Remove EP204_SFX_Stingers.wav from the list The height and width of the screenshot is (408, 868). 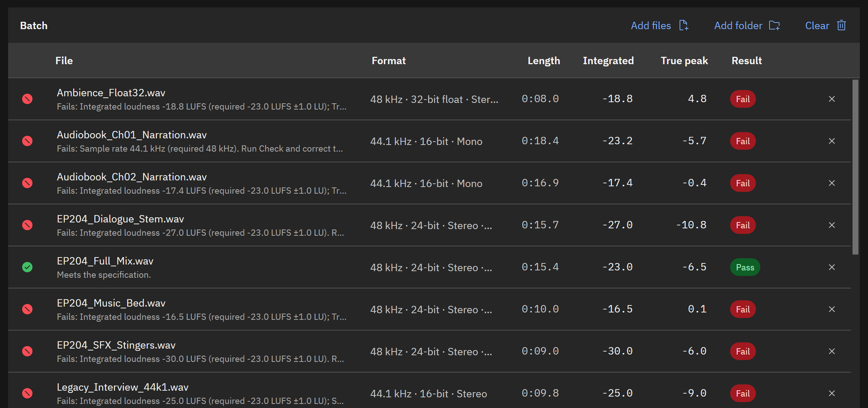(x=832, y=351)
